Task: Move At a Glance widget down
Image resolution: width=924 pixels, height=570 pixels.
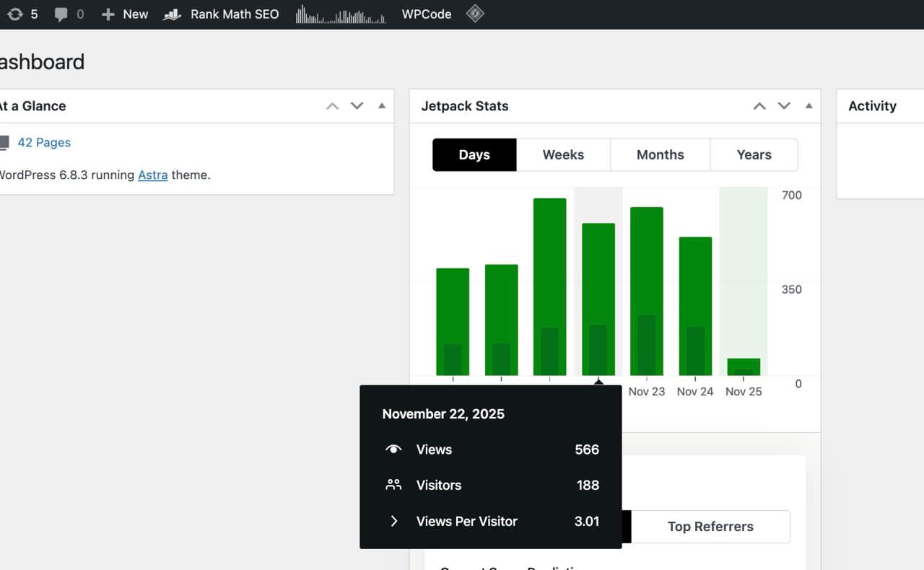Action: pyautogui.click(x=357, y=106)
